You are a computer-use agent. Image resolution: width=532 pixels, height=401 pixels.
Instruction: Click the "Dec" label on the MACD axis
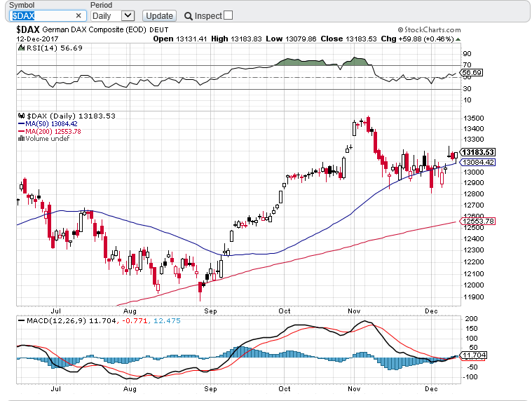(431, 389)
